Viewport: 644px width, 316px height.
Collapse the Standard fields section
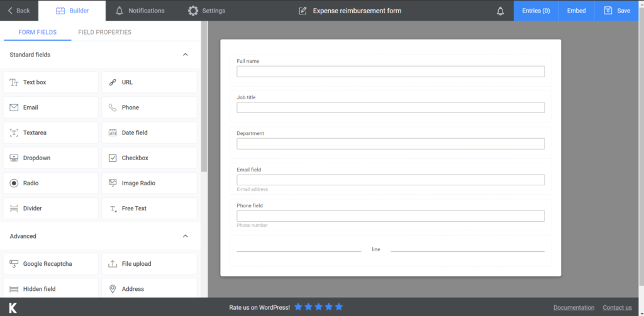point(186,55)
